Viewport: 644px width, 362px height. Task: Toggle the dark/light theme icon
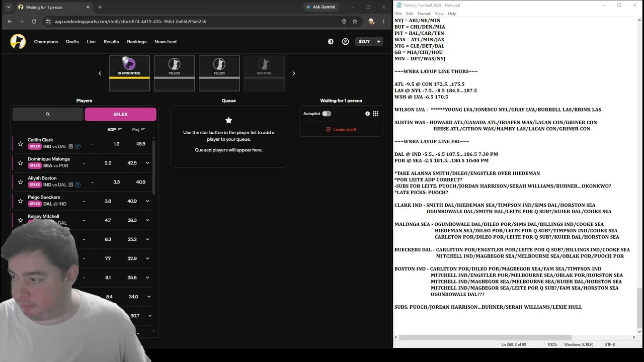331,42
